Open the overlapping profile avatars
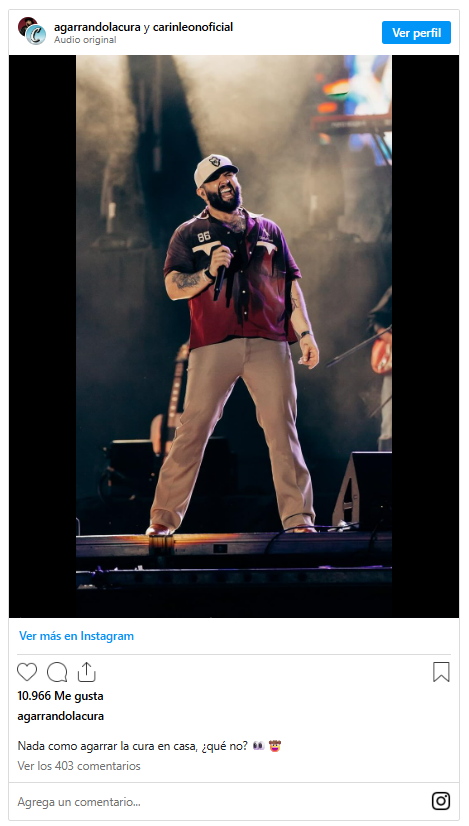 point(32,31)
